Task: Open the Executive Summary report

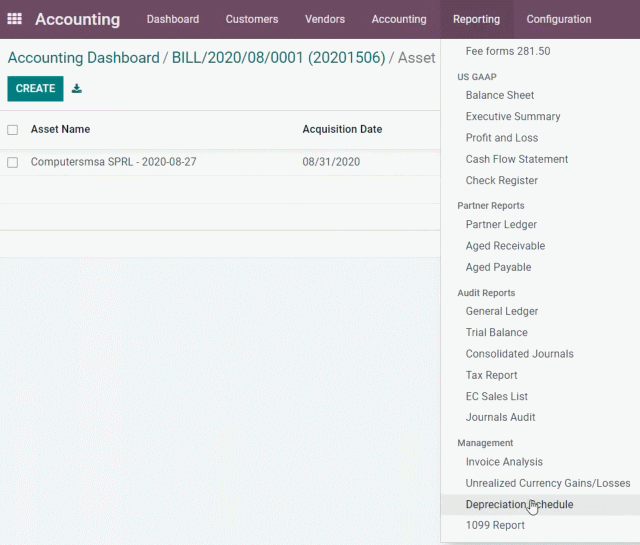Action: tap(513, 116)
